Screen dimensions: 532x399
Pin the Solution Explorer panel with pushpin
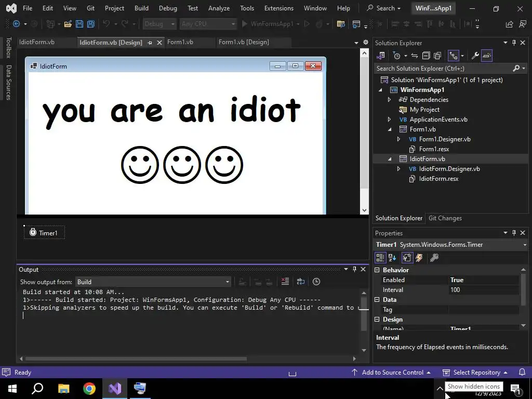[x=514, y=43]
